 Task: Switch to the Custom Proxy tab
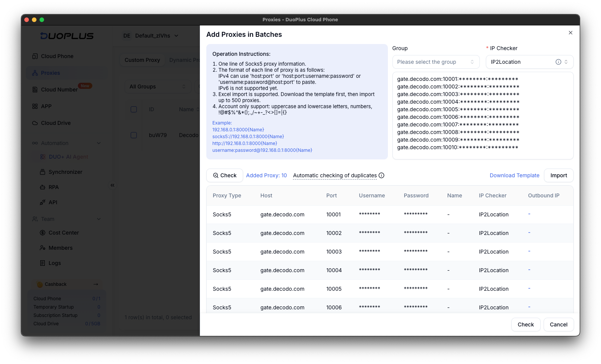[x=142, y=60]
